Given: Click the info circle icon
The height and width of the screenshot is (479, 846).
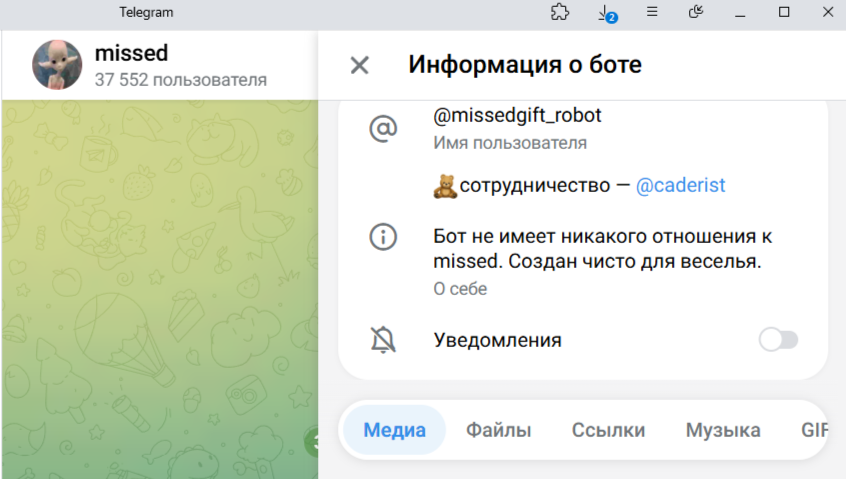Looking at the screenshot, I should 383,237.
